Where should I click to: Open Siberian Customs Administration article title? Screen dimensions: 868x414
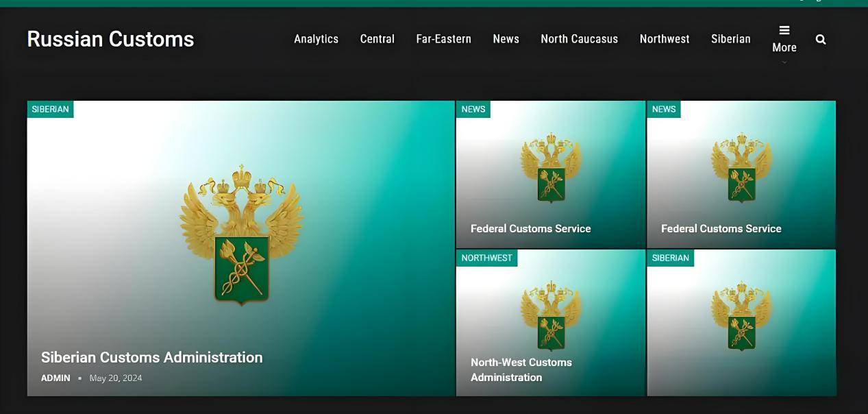click(152, 357)
